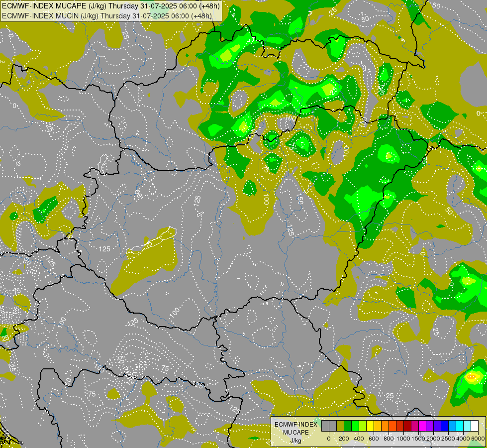Click the 1500 legend tick label
487x448 pixels.
[x=418, y=439]
